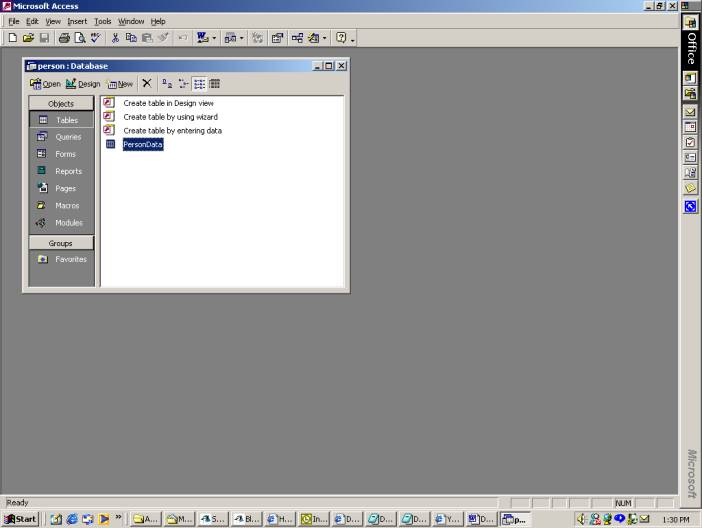
Task: Click the Delete X icon in database window
Action: [147, 83]
